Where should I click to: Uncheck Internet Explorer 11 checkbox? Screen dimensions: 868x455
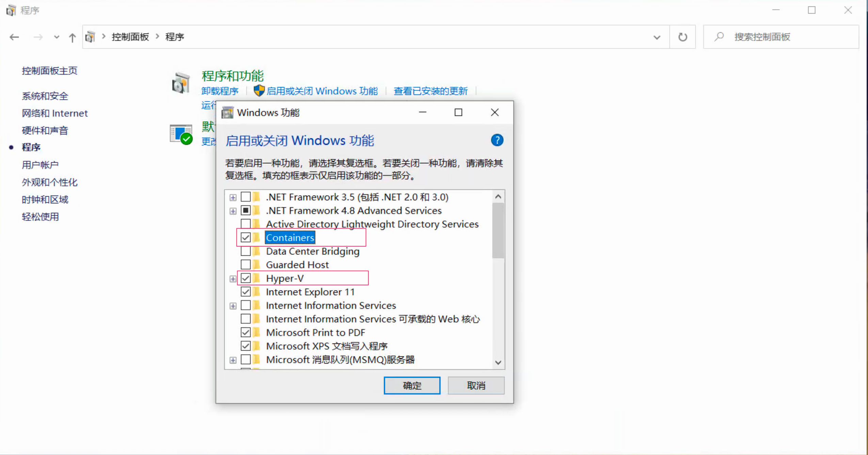(246, 292)
